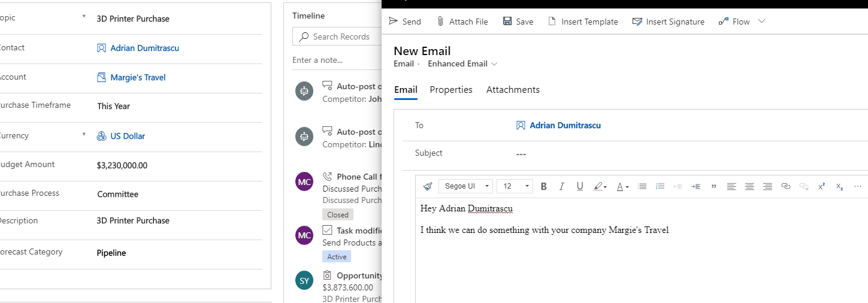
Task: Expand the Flow dropdown chevron
Action: (x=761, y=22)
